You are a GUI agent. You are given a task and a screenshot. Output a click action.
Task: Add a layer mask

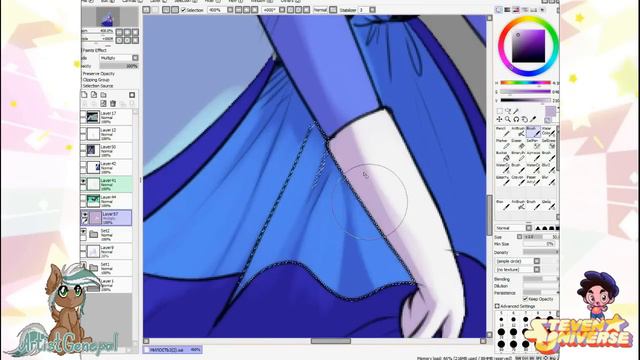tap(132, 95)
